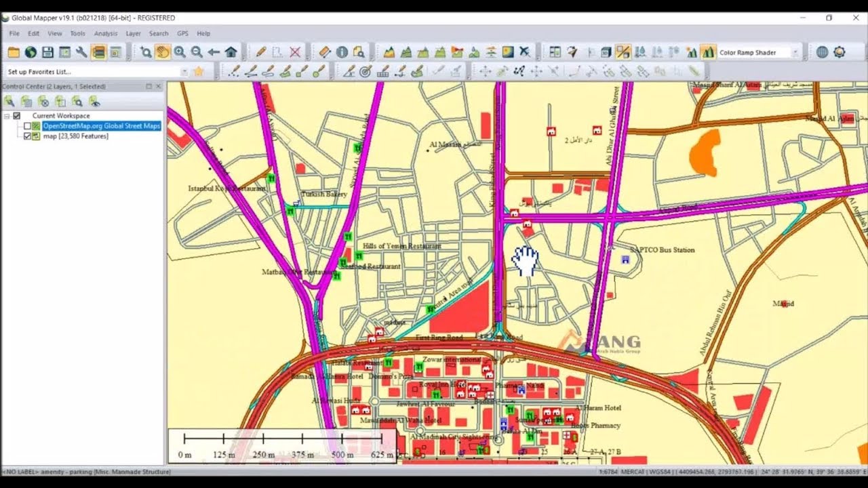The height and width of the screenshot is (488, 868).
Task: Click the Current Workspace label
Action: point(61,116)
